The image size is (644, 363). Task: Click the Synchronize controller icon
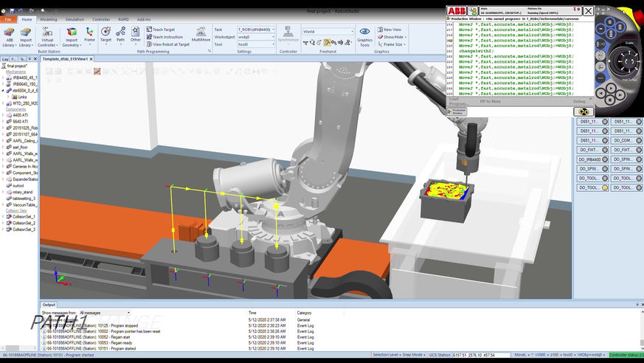(x=288, y=31)
